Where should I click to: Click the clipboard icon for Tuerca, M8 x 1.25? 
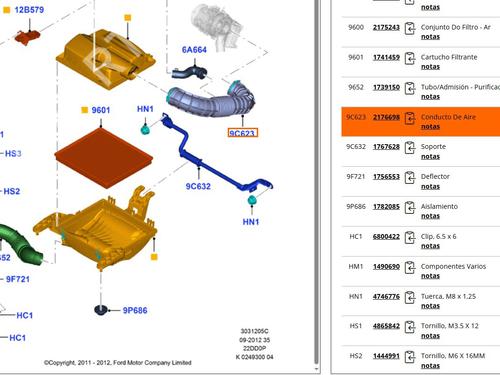click(x=410, y=298)
